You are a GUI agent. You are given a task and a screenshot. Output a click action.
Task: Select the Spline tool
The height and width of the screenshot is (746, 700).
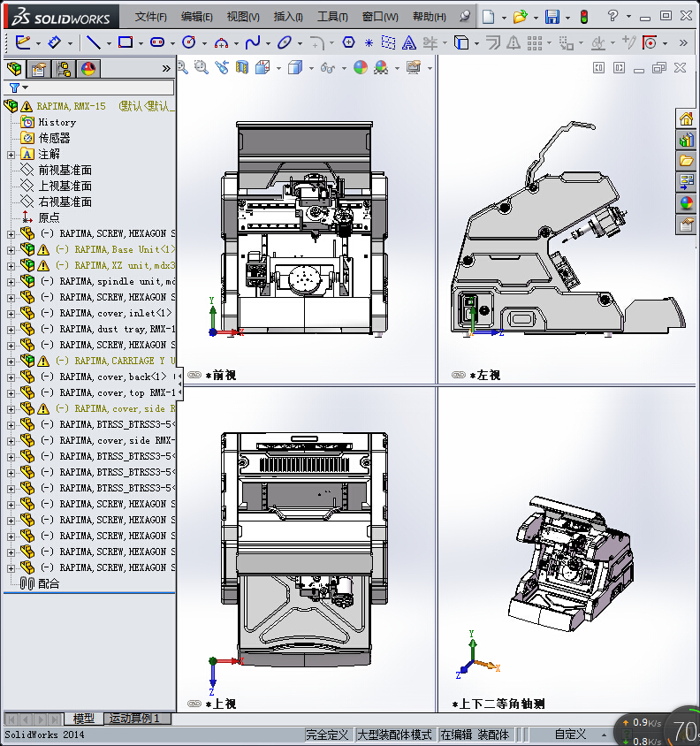pyautogui.click(x=253, y=42)
